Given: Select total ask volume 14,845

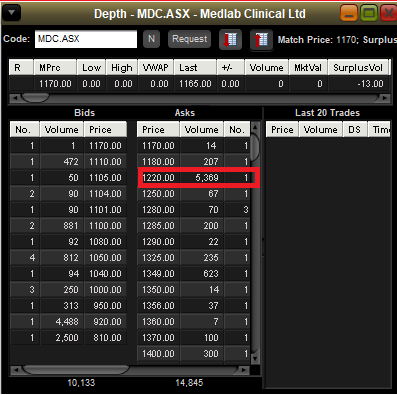Looking at the screenshot, I should 189,383.
